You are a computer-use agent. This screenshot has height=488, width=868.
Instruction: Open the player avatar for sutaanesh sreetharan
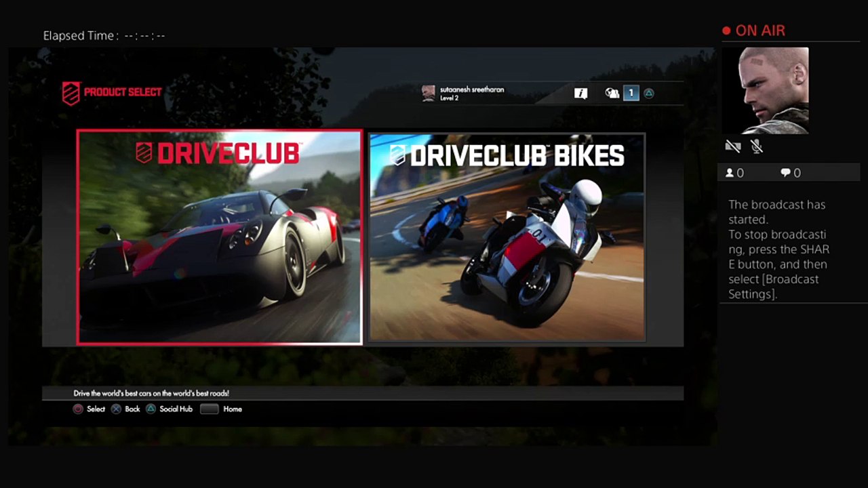[429, 94]
